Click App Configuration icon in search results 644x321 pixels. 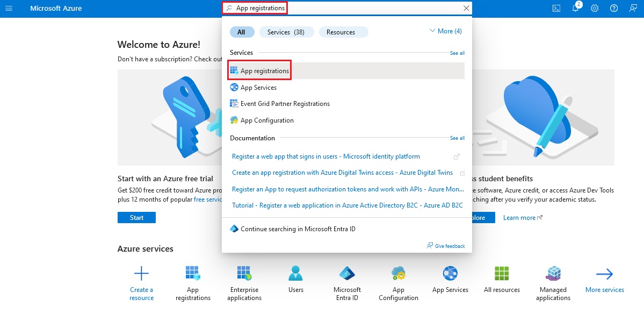tap(234, 120)
